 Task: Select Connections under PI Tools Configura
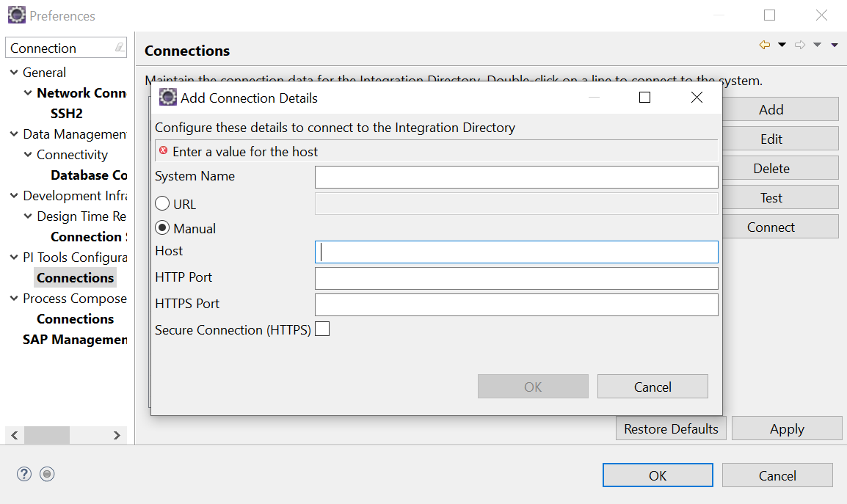75,277
